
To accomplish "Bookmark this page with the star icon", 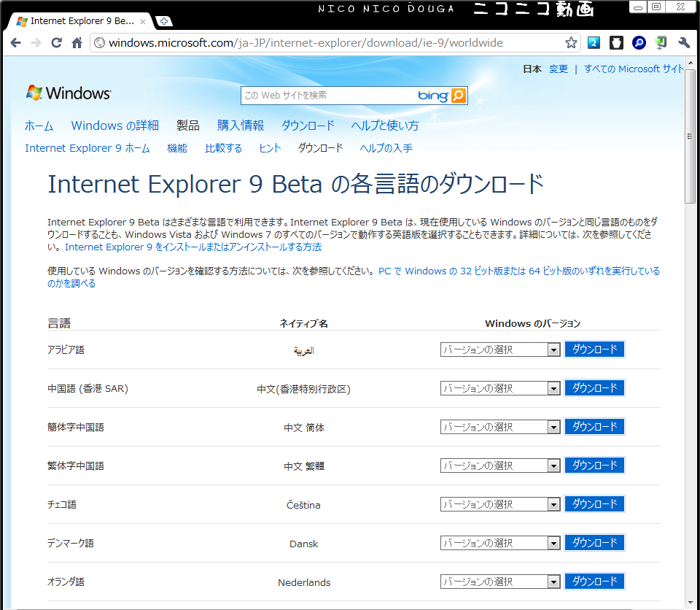I will tap(571, 43).
